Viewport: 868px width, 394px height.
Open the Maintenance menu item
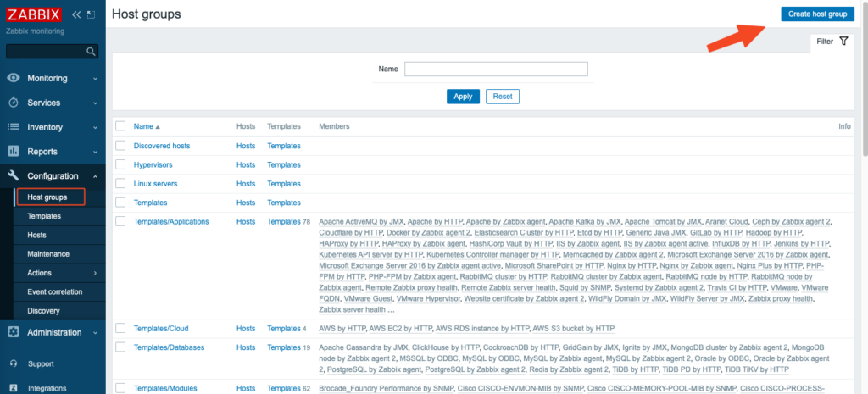click(48, 254)
